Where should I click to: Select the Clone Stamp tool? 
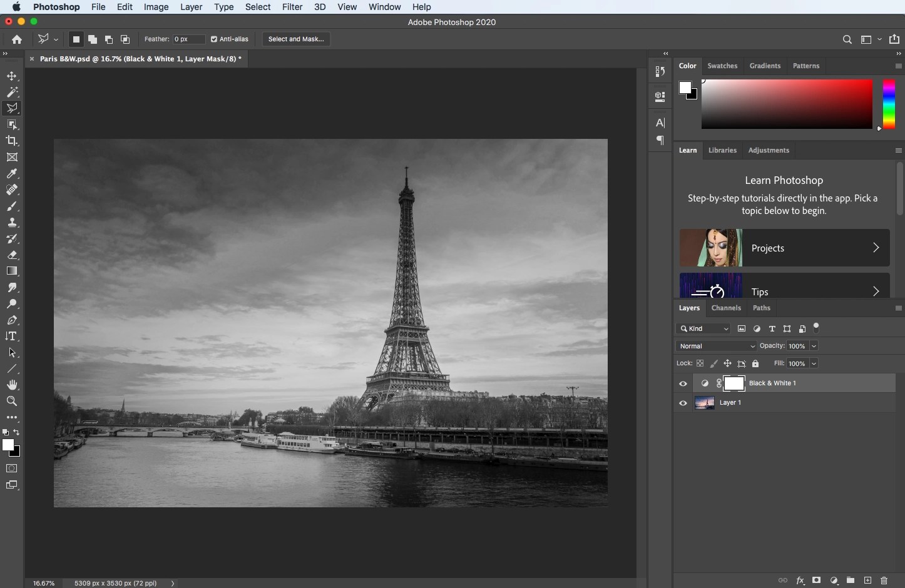point(13,223)
